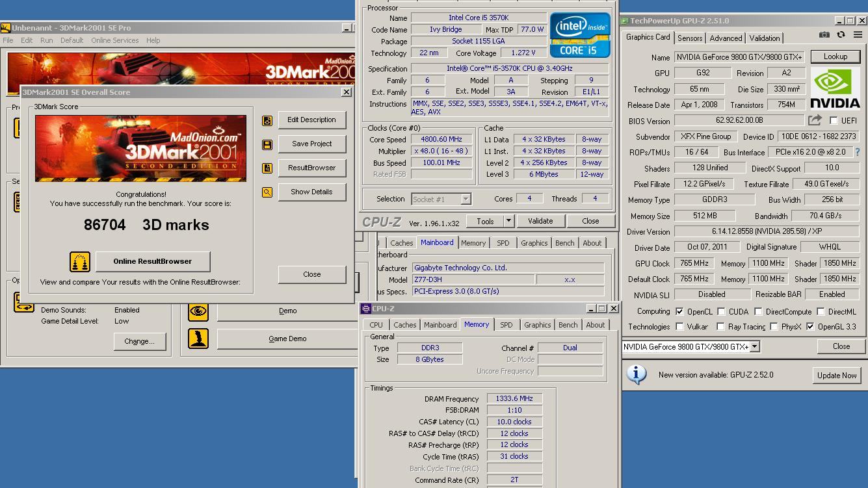Open the Socket #1 selection dropdown
The height and width of the screenshot is (488, 868).
[x=466, y=199]
